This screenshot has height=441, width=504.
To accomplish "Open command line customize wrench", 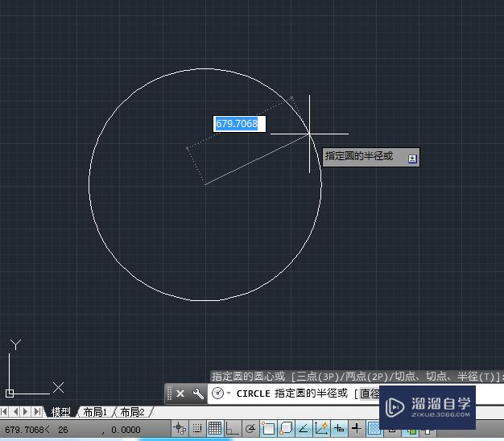I will (x=198, y=394).
